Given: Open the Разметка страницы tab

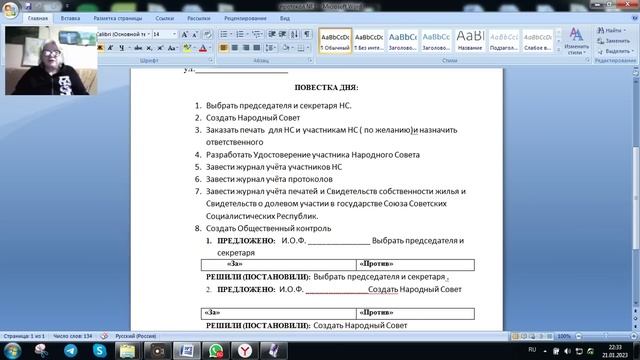Looking at the screenshot, I should click(118, 18).
